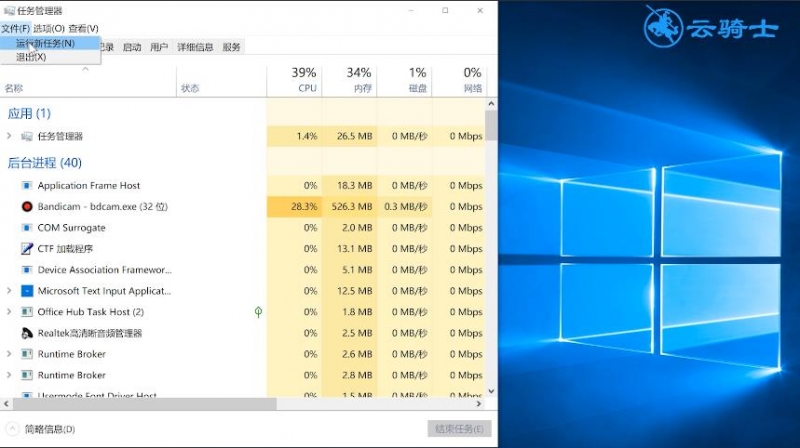The image size is (800, 448).
Task: Select the "Realtek高清晰音频管理器" process name
Action: pyautogui.click(x=90, y=333)
